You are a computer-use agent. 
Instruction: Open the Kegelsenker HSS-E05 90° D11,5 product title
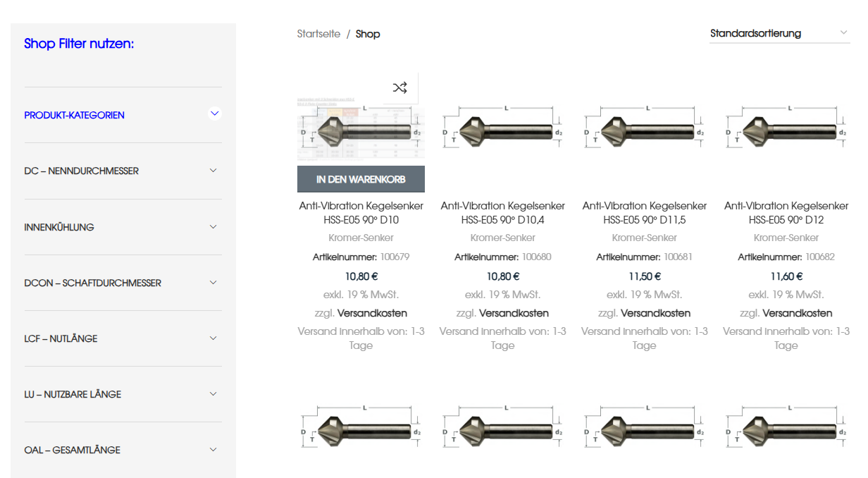[x=644, y=212]
